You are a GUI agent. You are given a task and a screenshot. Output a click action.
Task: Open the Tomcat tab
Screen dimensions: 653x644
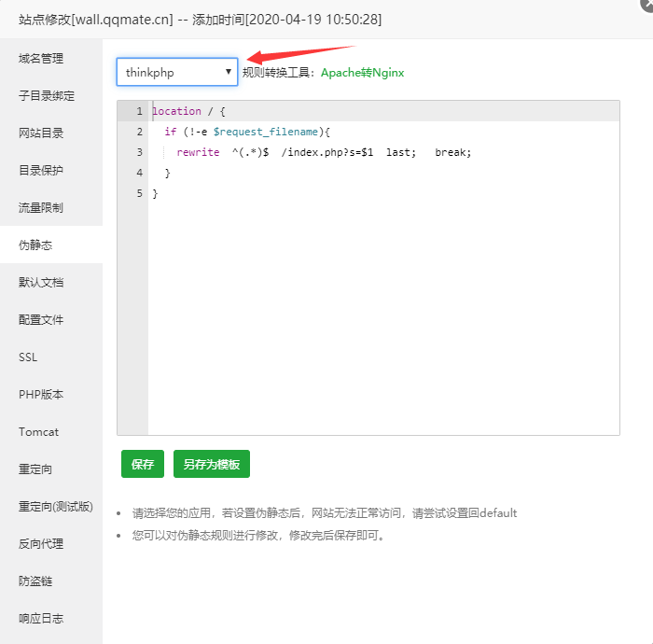[38, 431]
